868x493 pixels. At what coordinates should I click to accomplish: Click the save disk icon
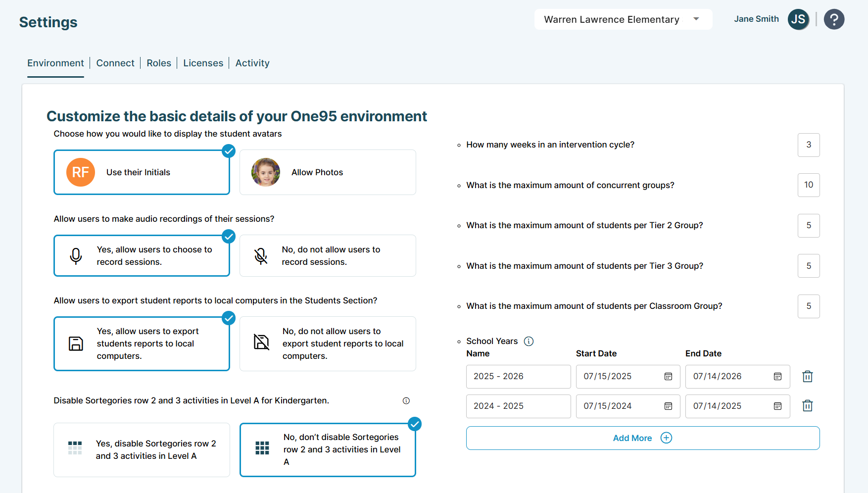coord(76,344)
